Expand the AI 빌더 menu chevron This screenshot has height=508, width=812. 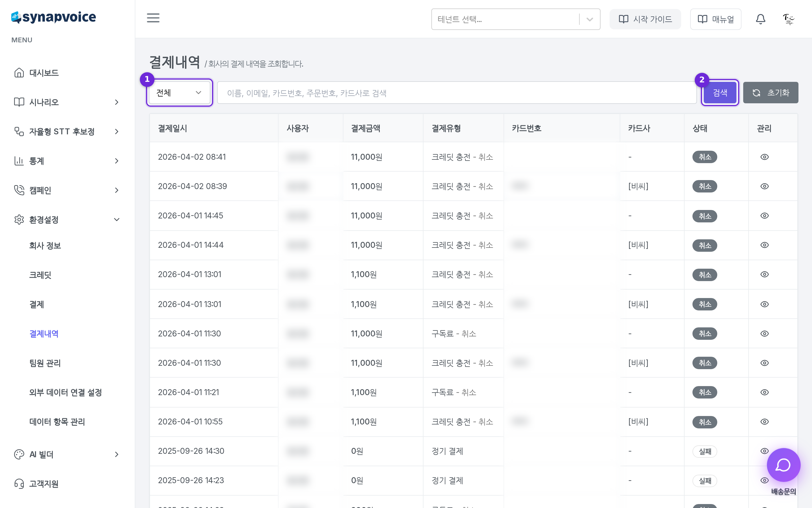point(116,454)
